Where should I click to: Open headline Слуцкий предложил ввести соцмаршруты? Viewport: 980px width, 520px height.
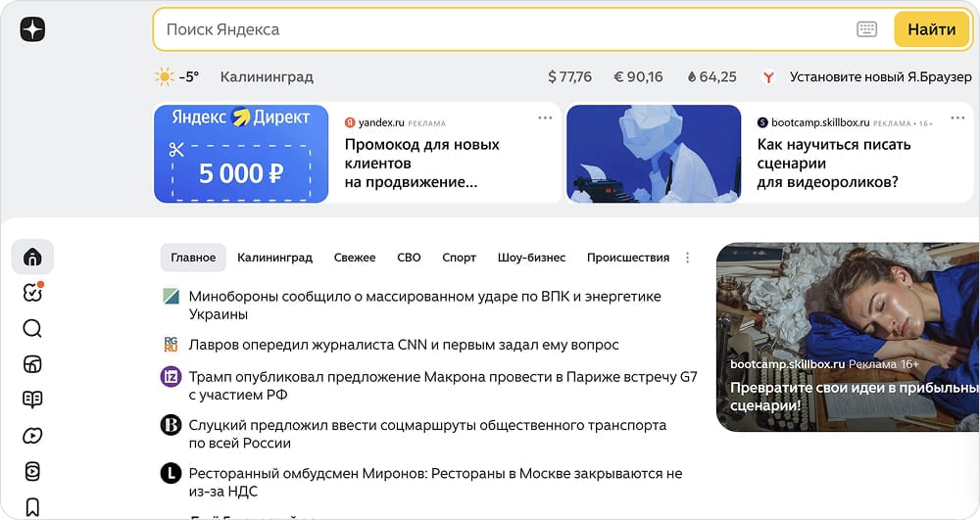pos(427,434)
